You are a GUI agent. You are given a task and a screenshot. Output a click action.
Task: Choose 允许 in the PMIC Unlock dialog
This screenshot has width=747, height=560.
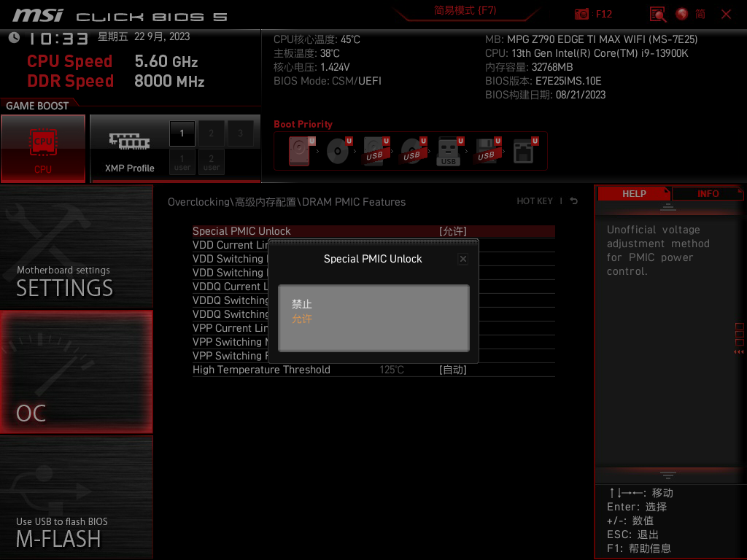coord(301,319)
